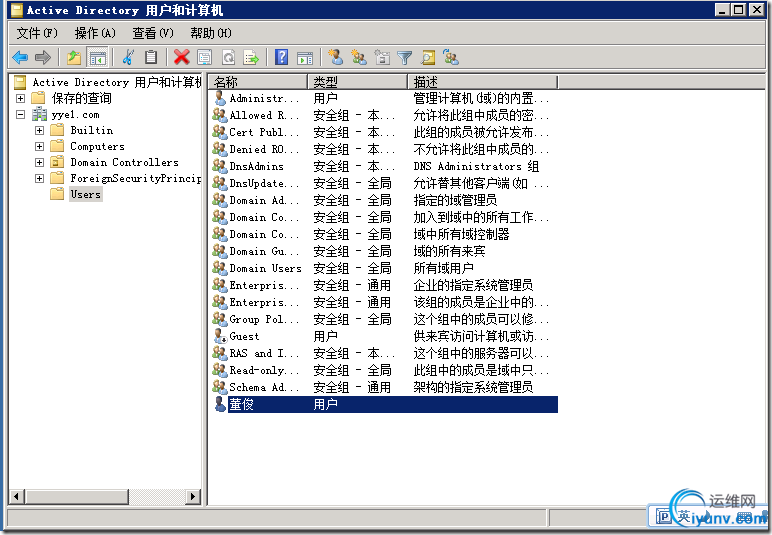772x535 pixels.
Task: Open the 帮助(H) menu
Action: click(211, 33)
